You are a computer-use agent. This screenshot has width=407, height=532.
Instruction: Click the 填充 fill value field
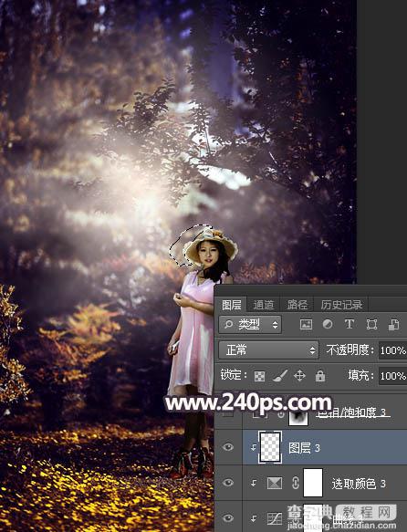tap(392, 376)
